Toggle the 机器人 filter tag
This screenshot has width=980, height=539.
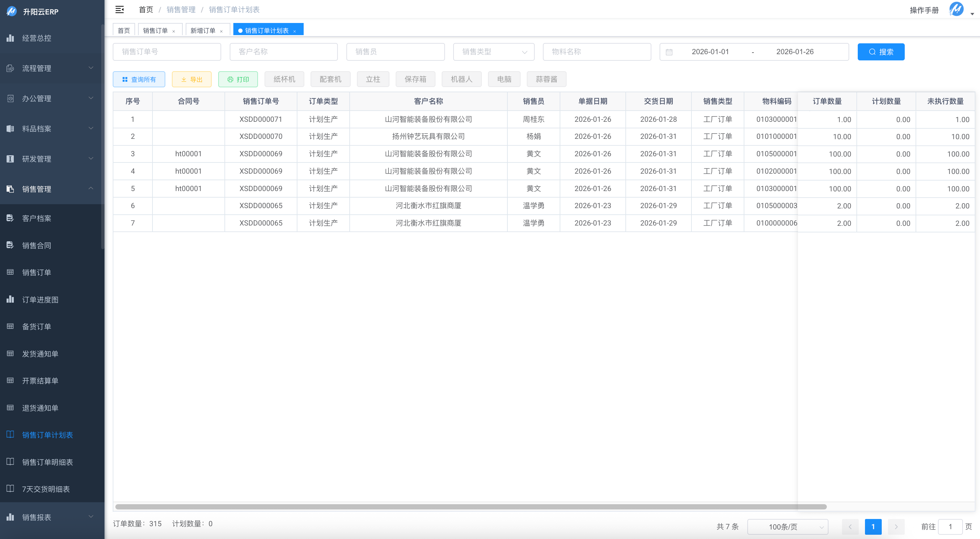461,79
